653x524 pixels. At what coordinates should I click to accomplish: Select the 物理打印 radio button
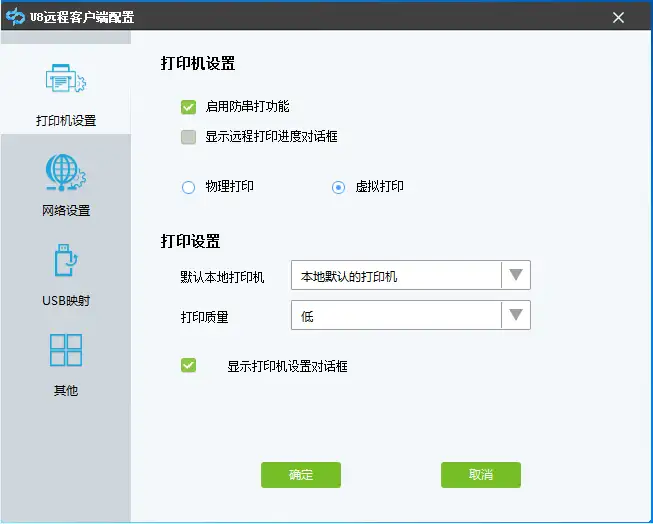(x=188, y=187)
